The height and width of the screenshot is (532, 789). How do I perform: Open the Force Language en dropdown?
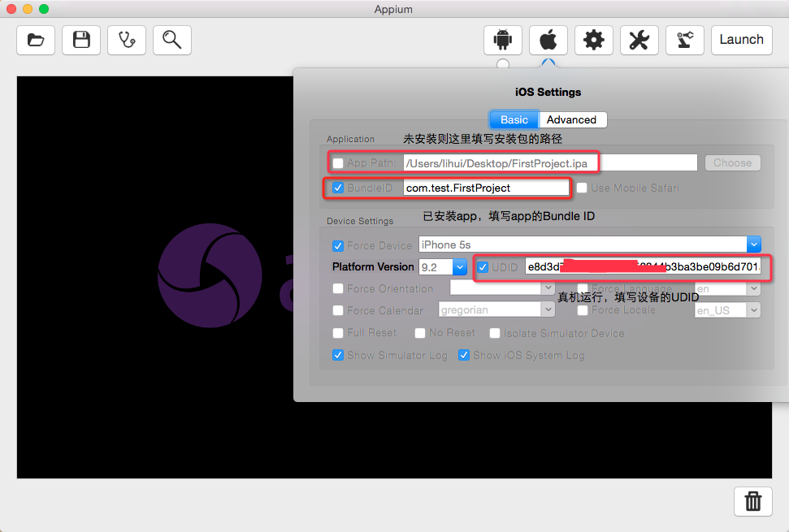point(753,288)
